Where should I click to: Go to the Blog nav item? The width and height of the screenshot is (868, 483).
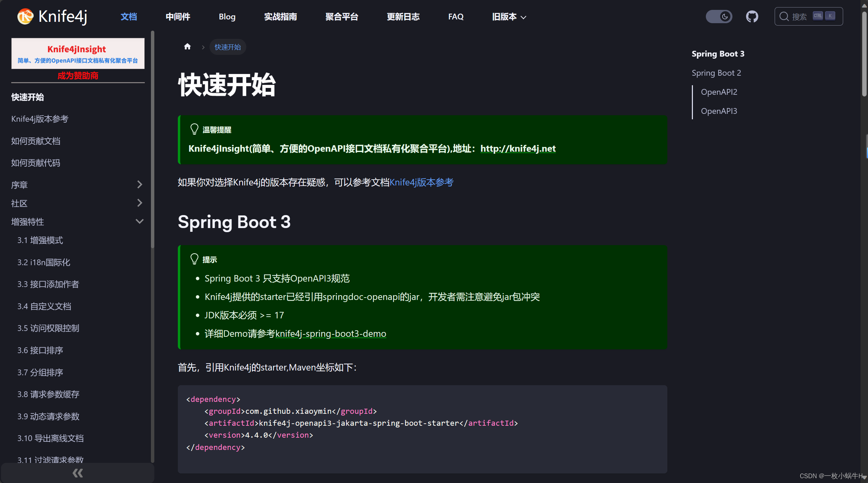pos(227,17)
